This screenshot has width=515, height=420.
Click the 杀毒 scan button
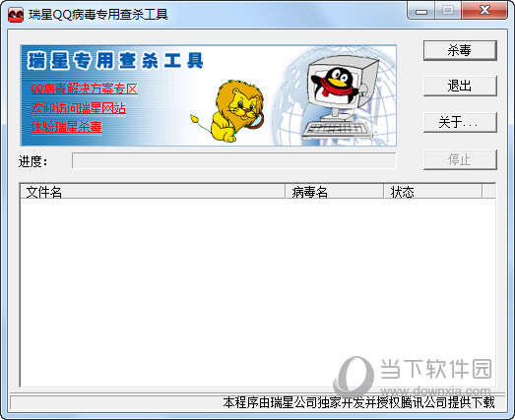point(460,50)
